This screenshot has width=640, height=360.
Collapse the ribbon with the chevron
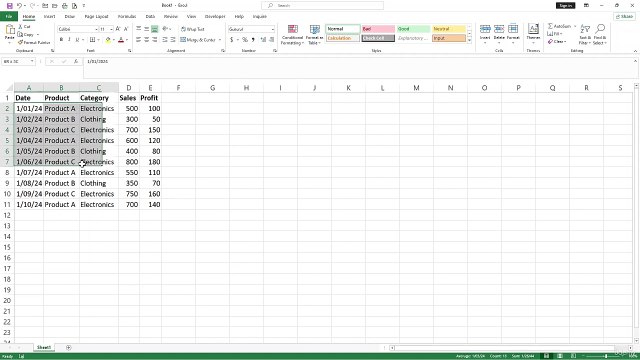tap(635, 51)
